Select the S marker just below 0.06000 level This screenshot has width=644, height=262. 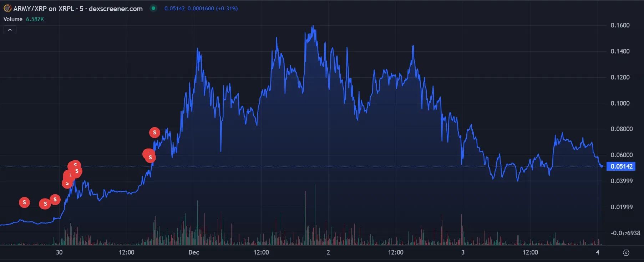pos(150,157)
